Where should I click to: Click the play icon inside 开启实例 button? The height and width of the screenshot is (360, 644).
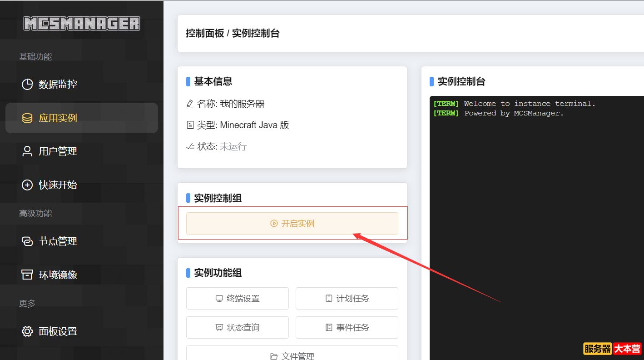273,223
